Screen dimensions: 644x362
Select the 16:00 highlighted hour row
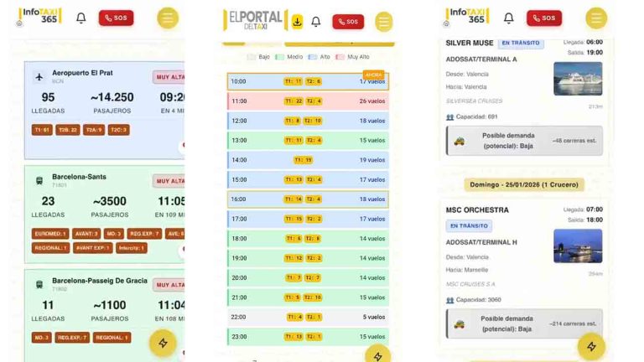308,199
